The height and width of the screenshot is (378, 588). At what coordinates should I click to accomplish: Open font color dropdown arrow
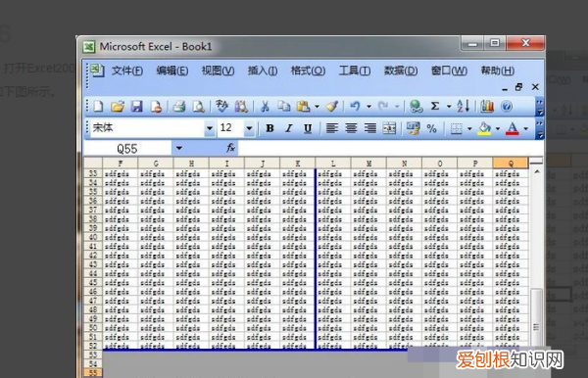point(525,129)
